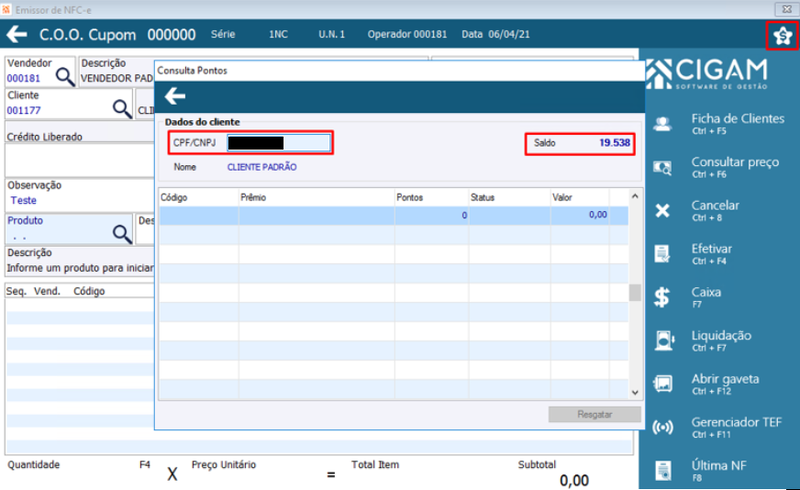Click scroll down arrow in points table
Image resolution: width=800 pixels, height=490 pixels.
point(635,393)
